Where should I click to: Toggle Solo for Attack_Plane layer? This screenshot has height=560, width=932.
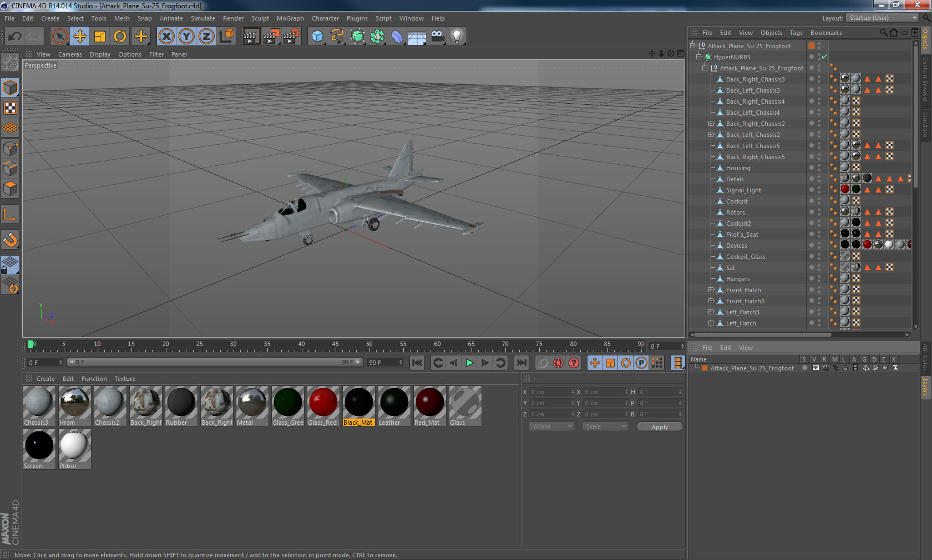pyautogui.click(x=804, y=368)
